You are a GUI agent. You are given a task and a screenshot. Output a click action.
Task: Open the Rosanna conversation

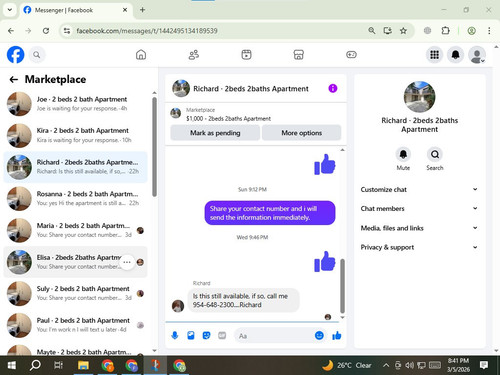coord(75,199)
